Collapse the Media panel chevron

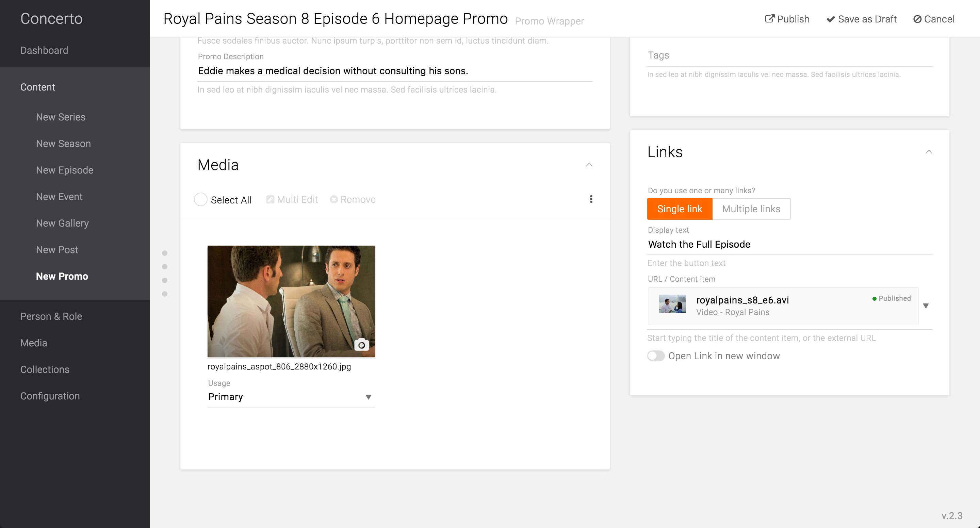point(589,165)
